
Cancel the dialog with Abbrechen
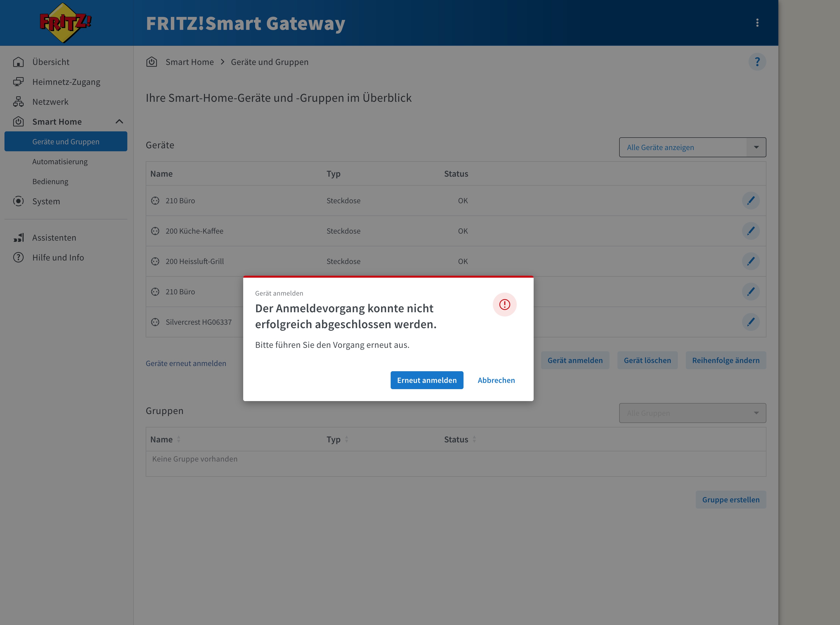point(496,380)
